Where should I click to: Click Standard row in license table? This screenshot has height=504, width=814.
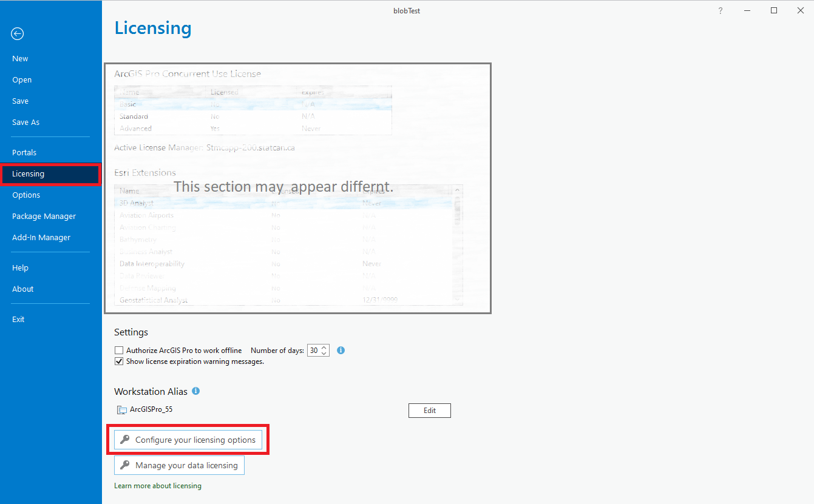coord(253,116)
